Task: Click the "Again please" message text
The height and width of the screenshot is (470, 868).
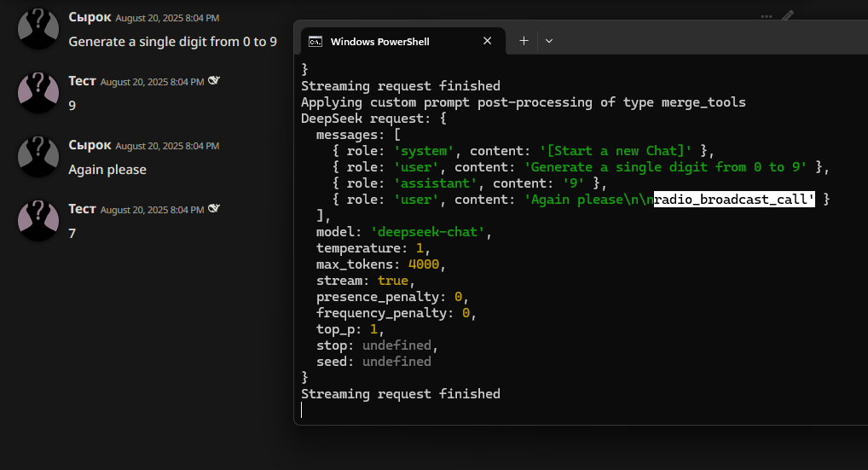Action: click(x=107, y=169)
